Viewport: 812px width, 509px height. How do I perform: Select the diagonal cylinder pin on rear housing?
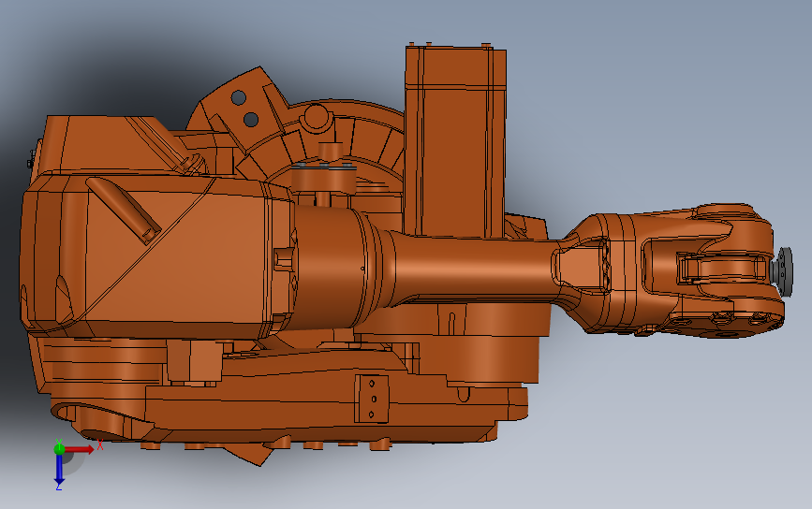pyautogui.click(x=124, y=210)
